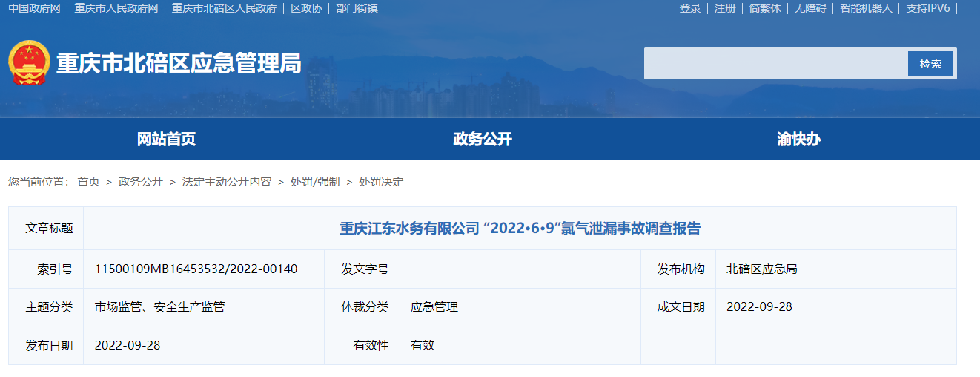Click the 您当前位置 label text
Screen dimensions: 980x377
pos(38,182)
